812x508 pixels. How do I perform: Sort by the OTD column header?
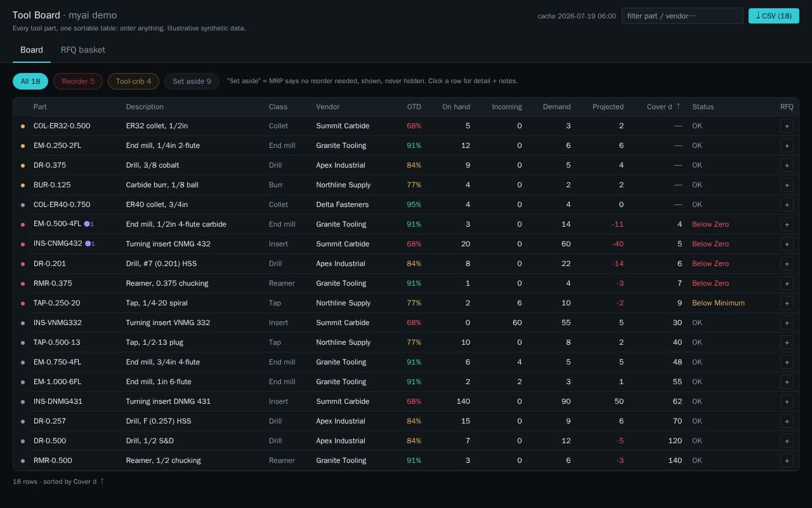[x=414, y=107]
